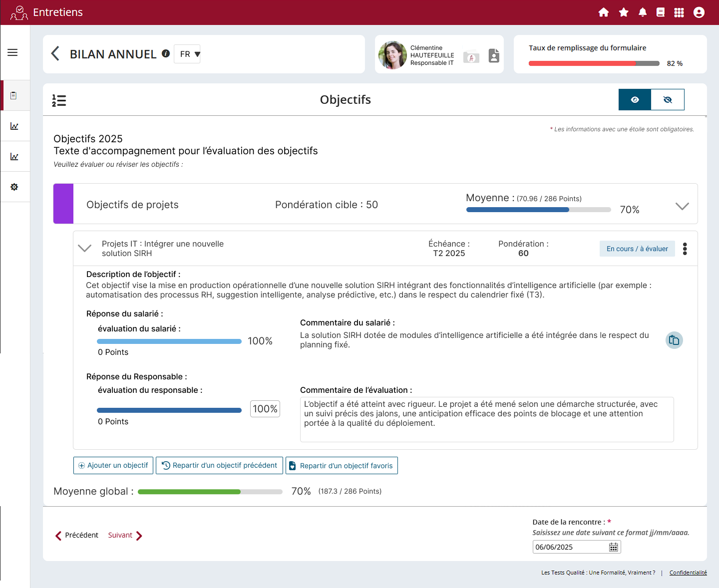The image size is (719, 588).
Task: Adjust the évaluation du responsable slider
Action: [x=169, y=410]
